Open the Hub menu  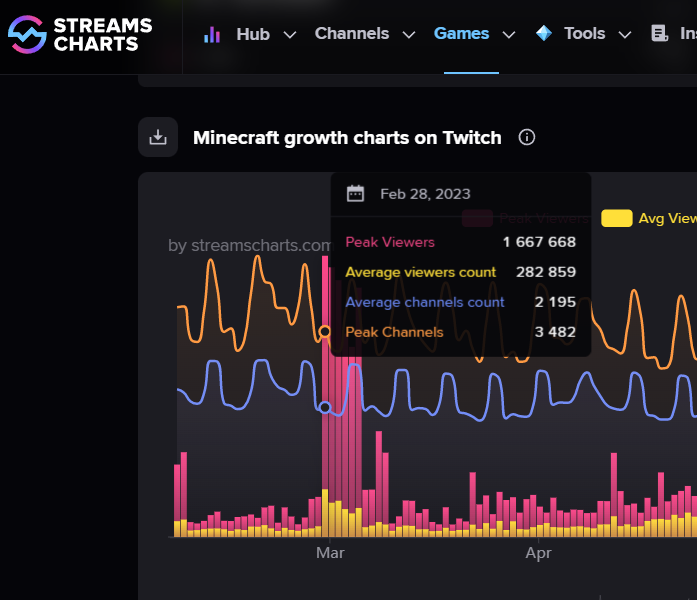(253, 34)
